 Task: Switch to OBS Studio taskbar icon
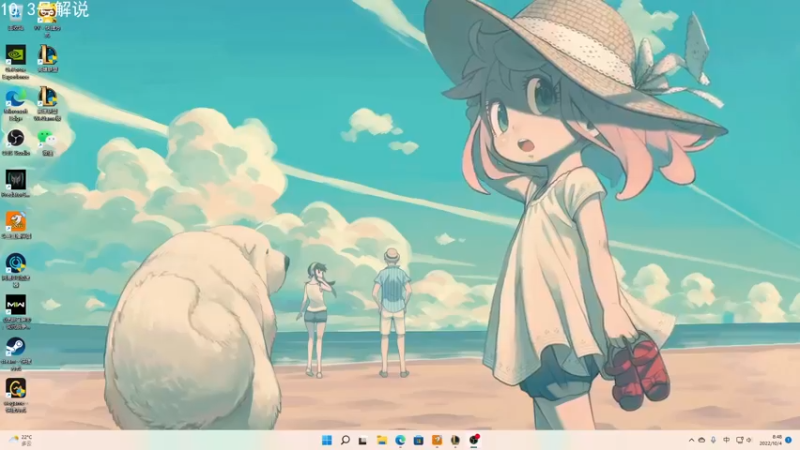point(474,440)
